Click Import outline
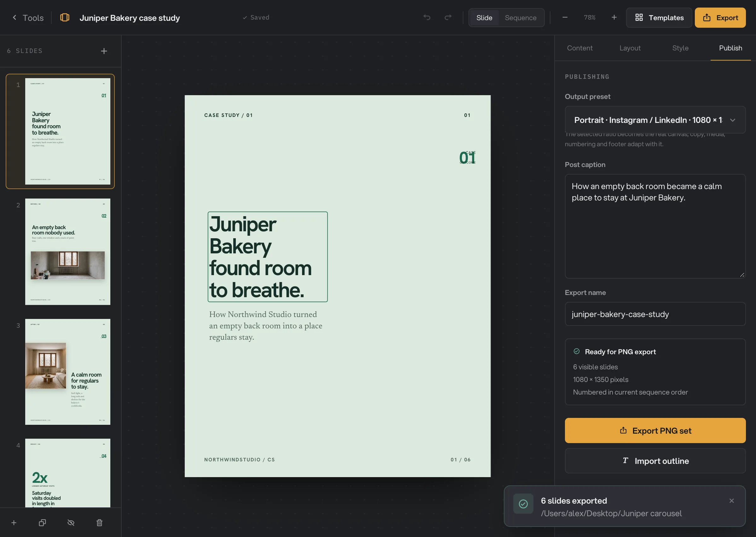Image resolution: width=756 pixels, height=537 pixels. pyautogui.click(x=655, y=461)
